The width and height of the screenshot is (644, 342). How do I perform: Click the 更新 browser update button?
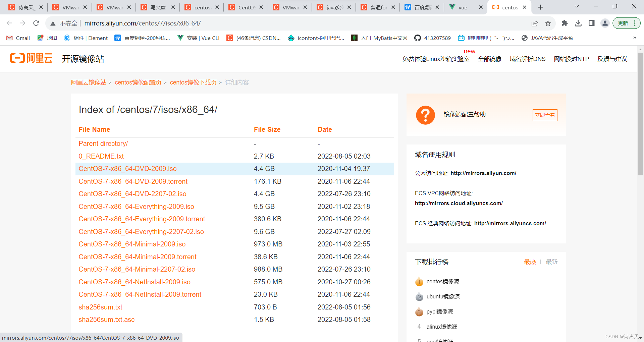point(626,23)
